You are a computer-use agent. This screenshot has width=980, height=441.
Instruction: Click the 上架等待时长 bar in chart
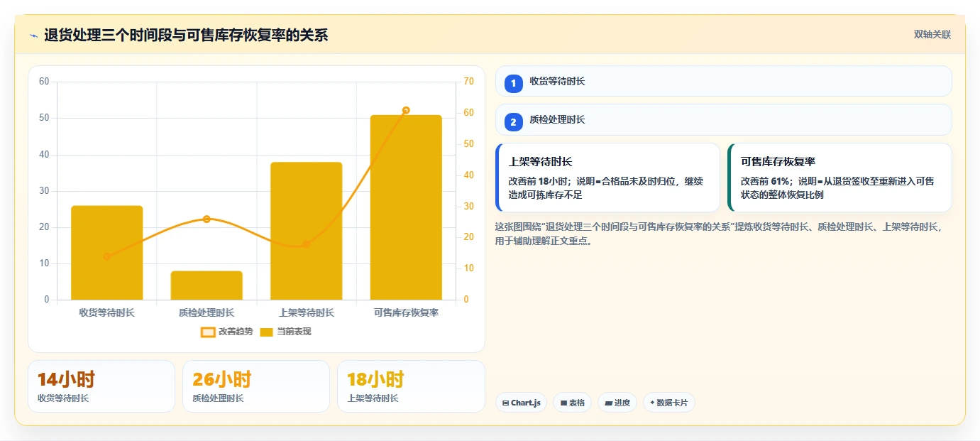point(307,231)
